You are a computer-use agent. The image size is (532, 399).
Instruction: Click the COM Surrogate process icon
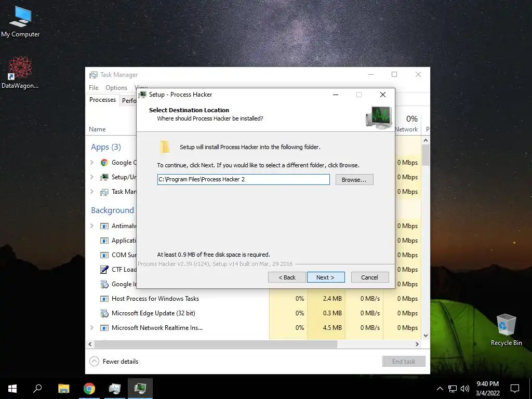pos(104,255)
